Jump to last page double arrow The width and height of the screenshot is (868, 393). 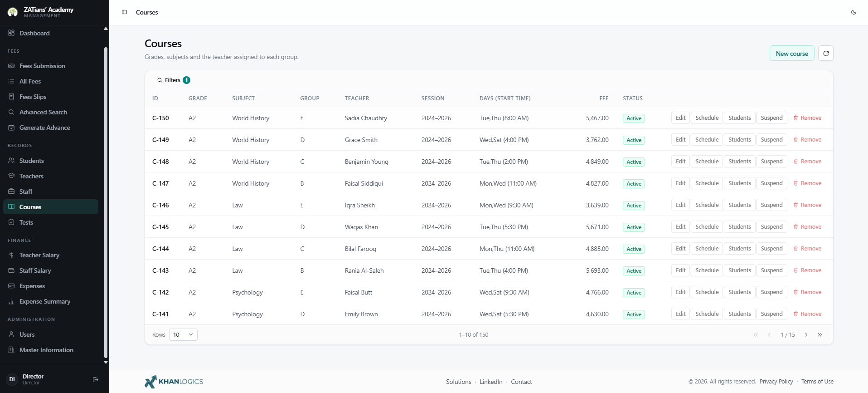[820, 335]
